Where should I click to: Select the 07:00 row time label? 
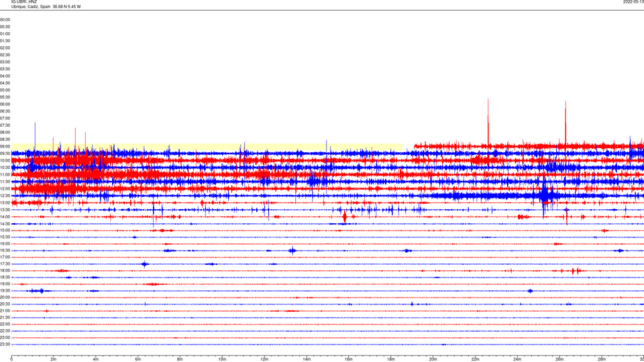(x=5, y=118)
